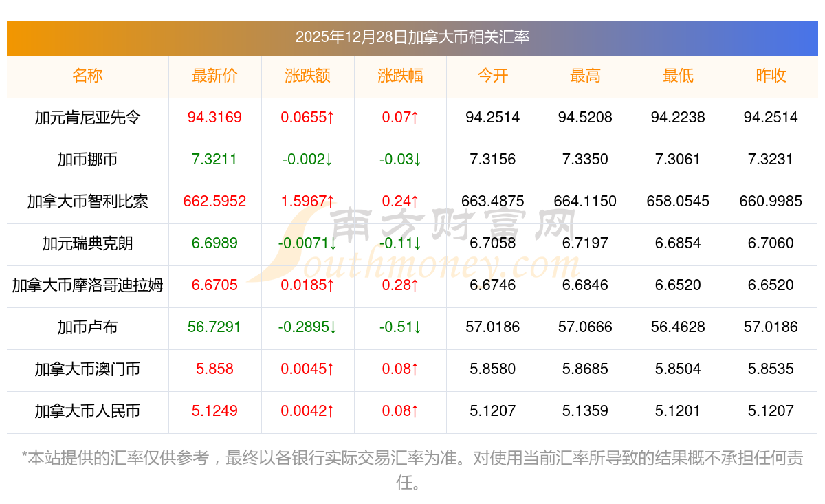
Task: Click latest price 94.3169
Action: click(214, 118)
